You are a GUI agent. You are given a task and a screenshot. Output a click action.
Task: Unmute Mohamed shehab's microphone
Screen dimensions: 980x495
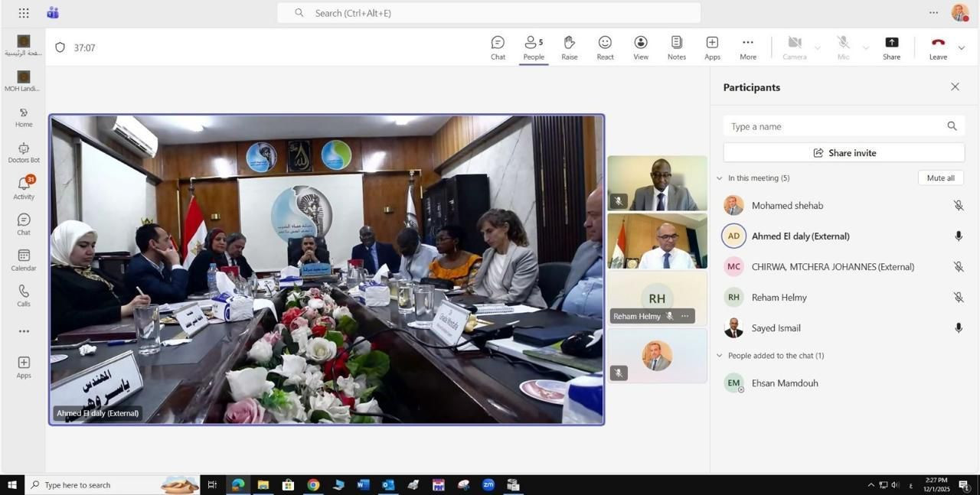[x=958, y=206]
